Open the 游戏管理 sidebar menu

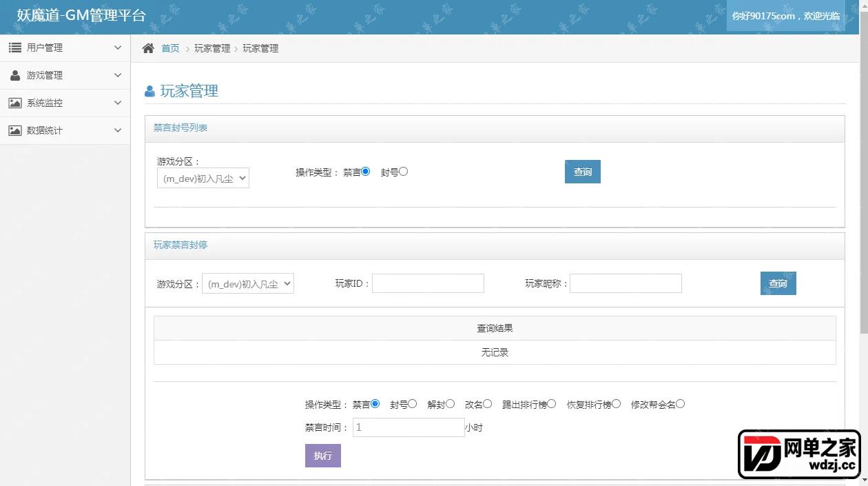pos(65,75)
